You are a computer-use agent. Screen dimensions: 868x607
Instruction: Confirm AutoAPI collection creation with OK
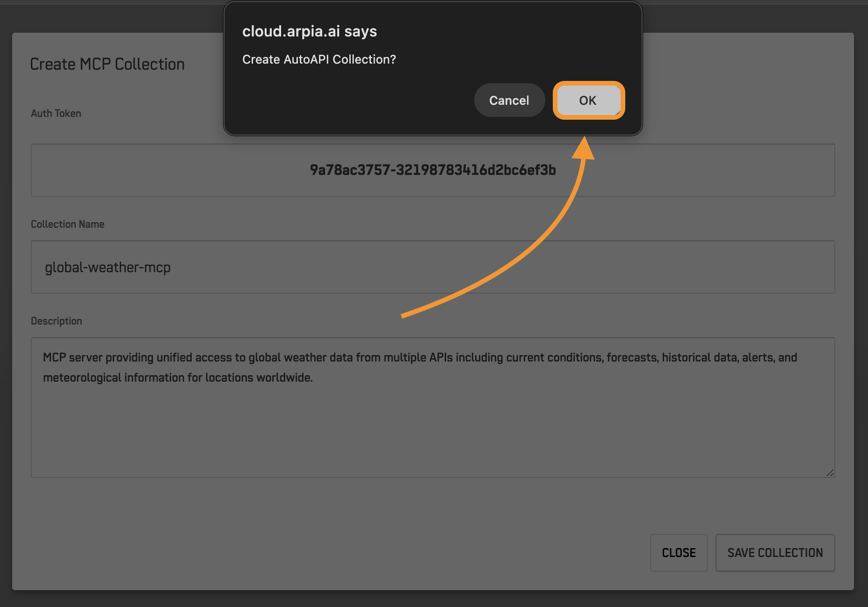(x=588, y=100)
